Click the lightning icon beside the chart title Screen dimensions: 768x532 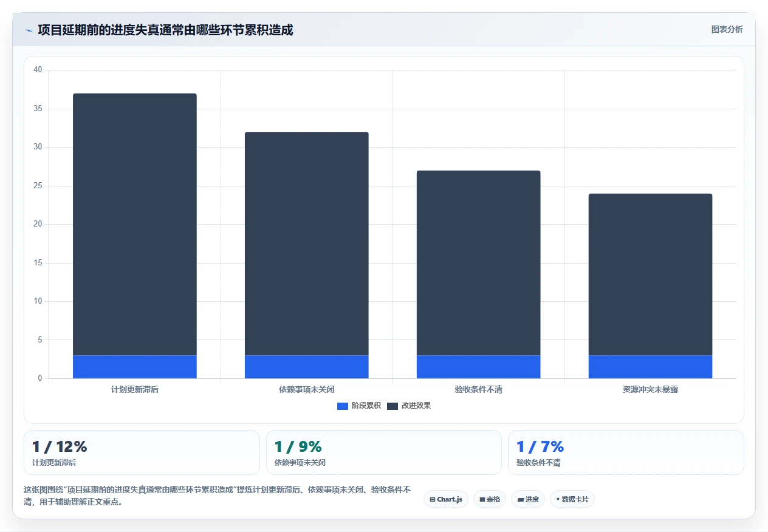point(29,30)
